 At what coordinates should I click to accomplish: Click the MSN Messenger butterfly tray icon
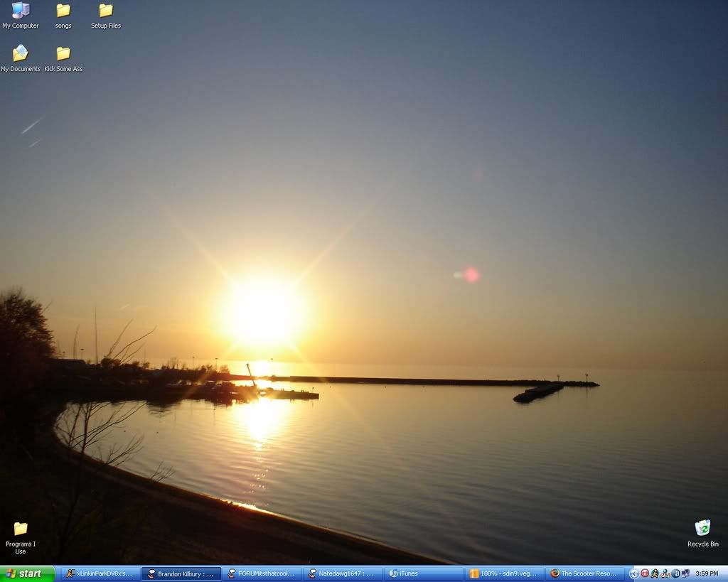(x=685, y=573)
